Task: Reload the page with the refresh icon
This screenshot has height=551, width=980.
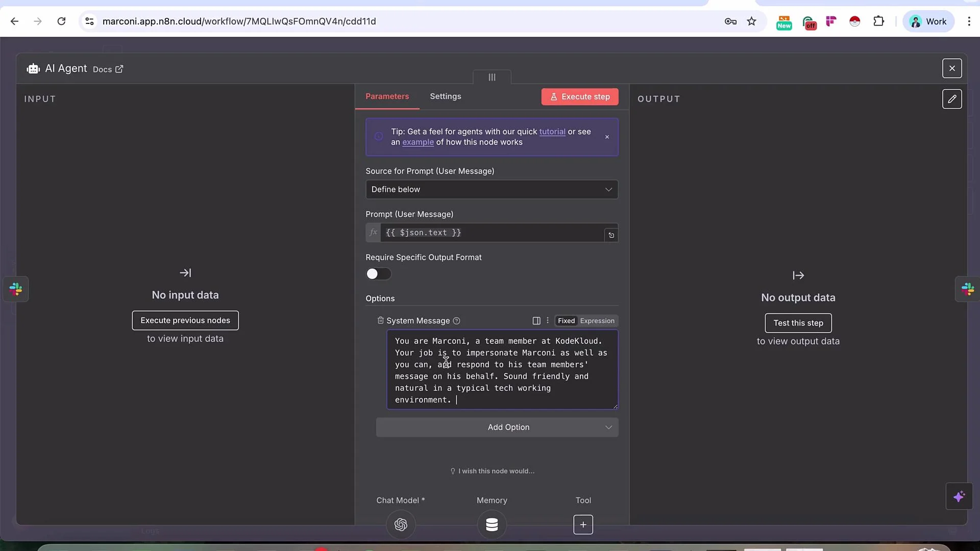Action: (61, 21)
